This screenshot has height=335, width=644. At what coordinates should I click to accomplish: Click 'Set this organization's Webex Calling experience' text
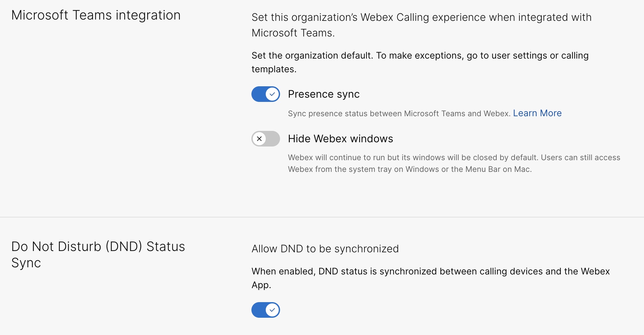click(422, 25)
